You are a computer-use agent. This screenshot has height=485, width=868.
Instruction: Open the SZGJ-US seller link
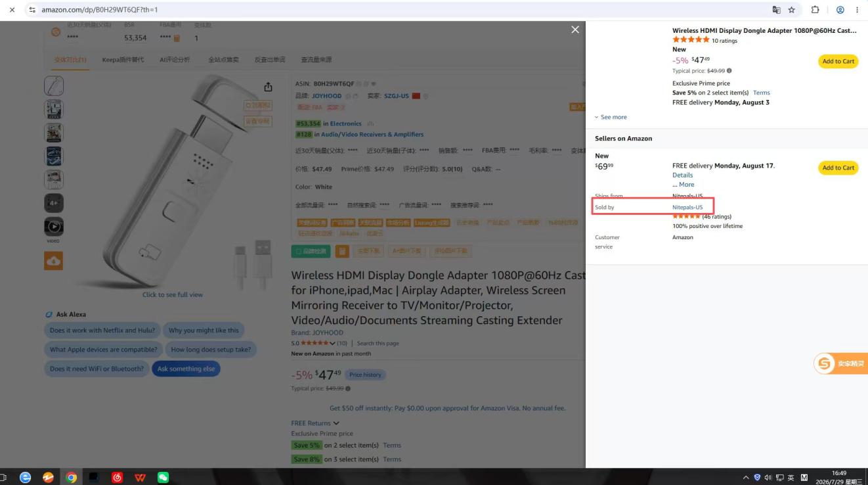click(397, 96)
